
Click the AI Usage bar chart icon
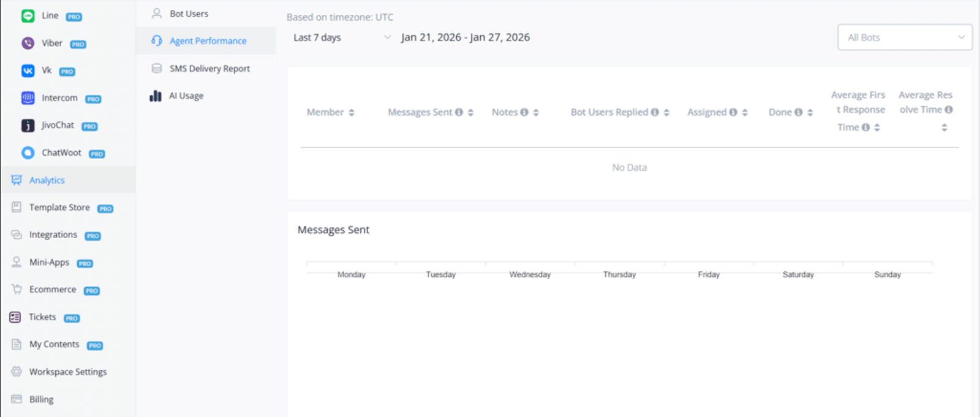pyautogui.click(x=156, y=96)
